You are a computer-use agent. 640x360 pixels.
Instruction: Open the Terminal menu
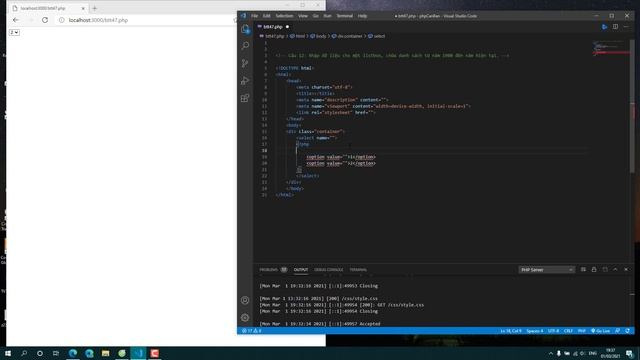pos(344,16)
